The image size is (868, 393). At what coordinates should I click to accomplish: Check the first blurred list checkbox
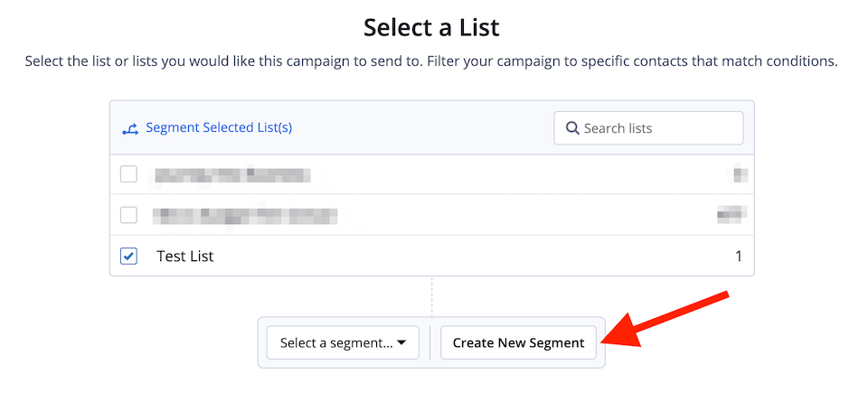(128, 174)
